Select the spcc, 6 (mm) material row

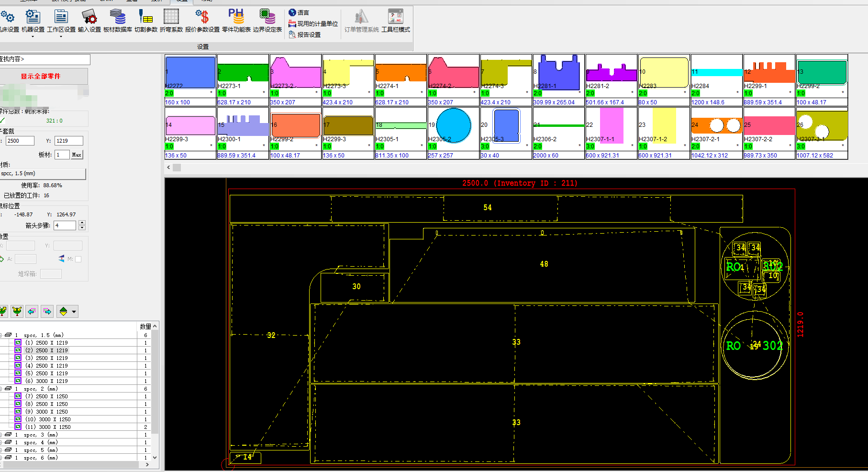pyautogui.click(x=41, y=458)
